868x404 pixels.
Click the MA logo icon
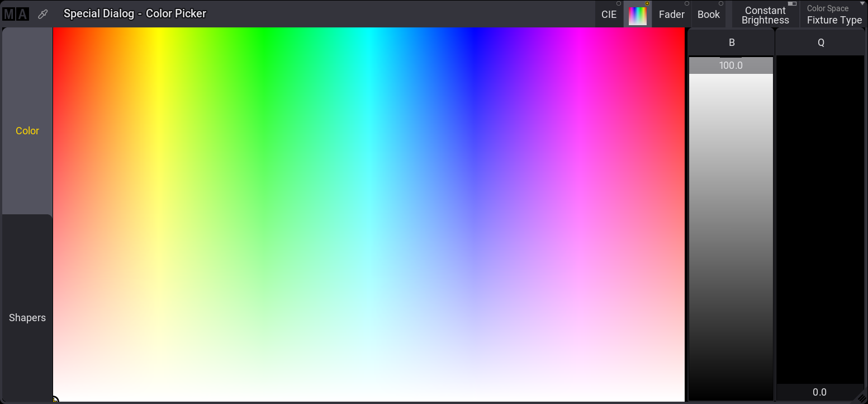[x=16, y=14]
